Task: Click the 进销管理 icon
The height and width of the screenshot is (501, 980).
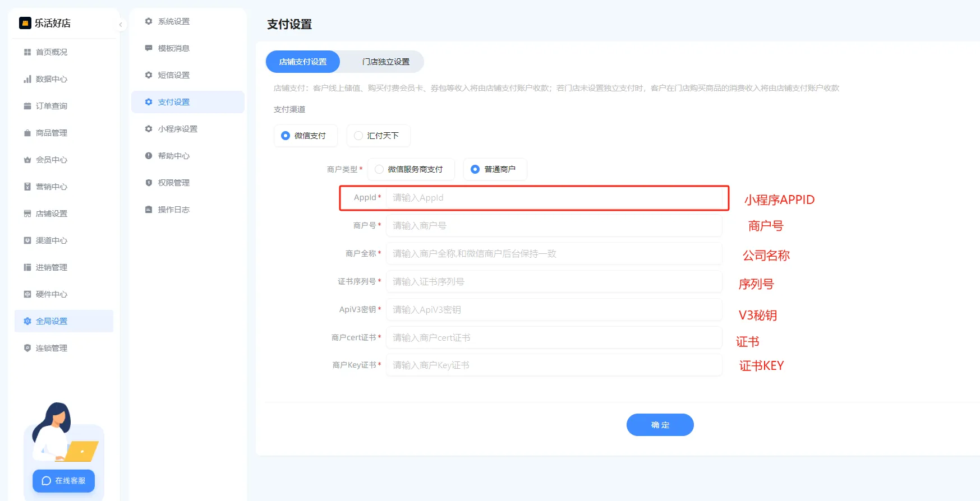Action: pos(27,267)
